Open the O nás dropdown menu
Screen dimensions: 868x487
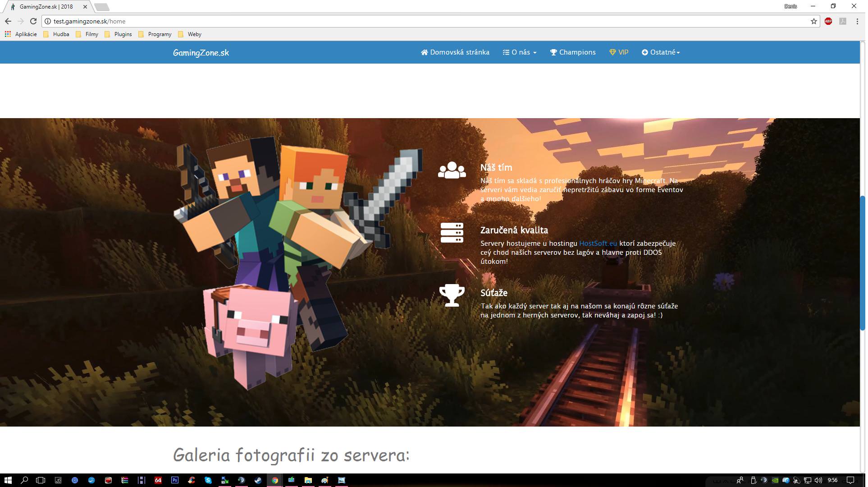[519, 52]
